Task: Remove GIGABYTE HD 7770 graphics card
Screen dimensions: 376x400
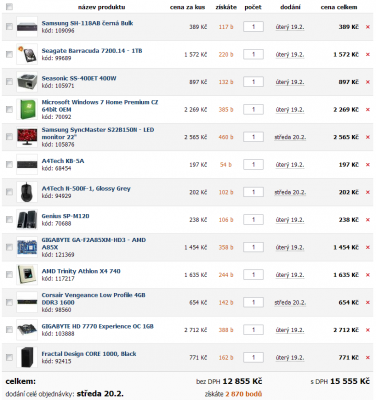Action: [368, 330]
